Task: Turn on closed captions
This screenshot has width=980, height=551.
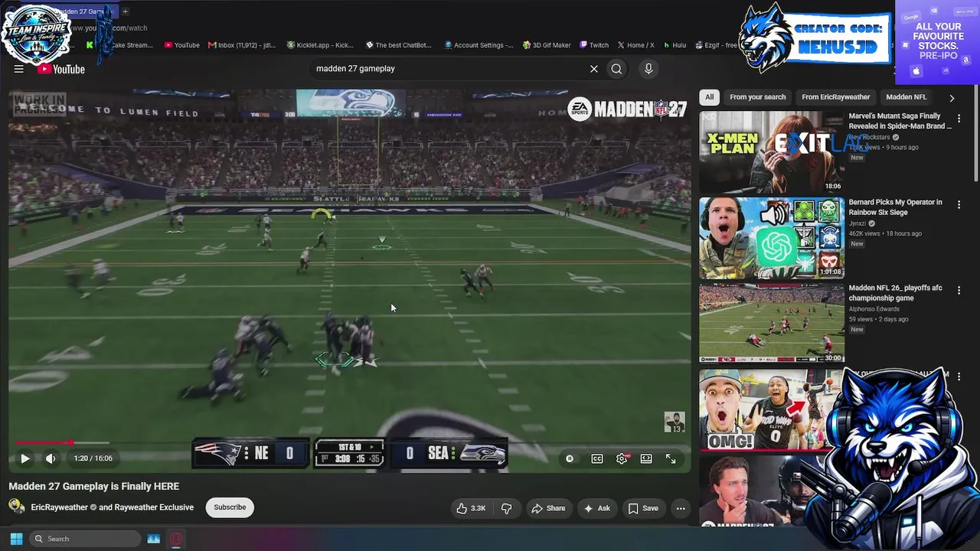Action: point(597,458)
